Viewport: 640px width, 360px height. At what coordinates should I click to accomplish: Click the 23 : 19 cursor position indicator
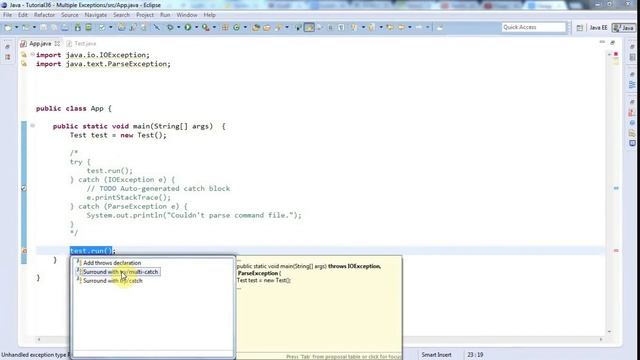tap(475, 355)
